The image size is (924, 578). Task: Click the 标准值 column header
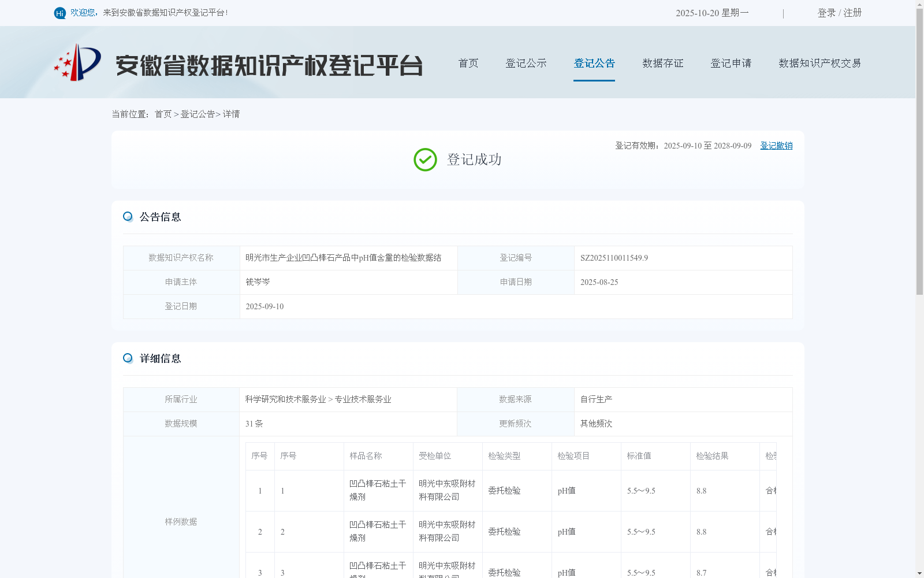click(639, 456)
